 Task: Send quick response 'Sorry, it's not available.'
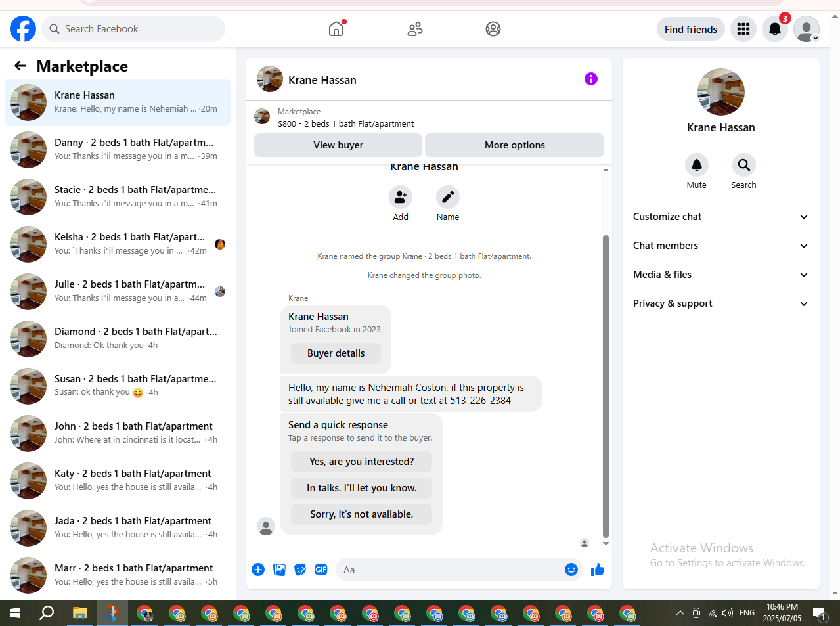362,514
